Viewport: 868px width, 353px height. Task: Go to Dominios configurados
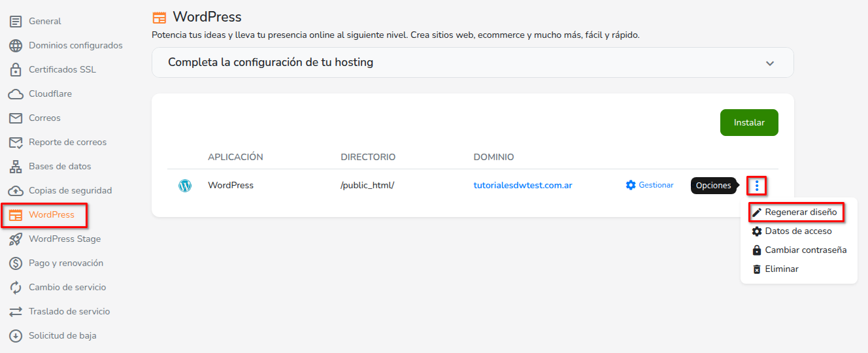75,46
